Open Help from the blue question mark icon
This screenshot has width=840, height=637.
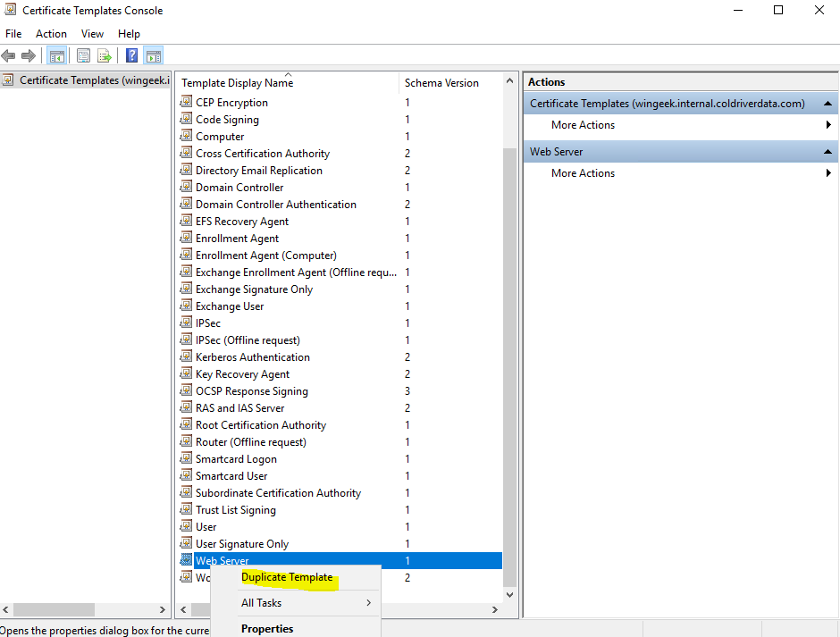[x=131, y=55]
